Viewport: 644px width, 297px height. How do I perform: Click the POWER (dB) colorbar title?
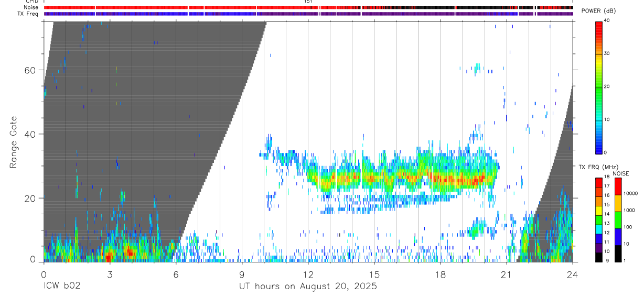(598, 11)
